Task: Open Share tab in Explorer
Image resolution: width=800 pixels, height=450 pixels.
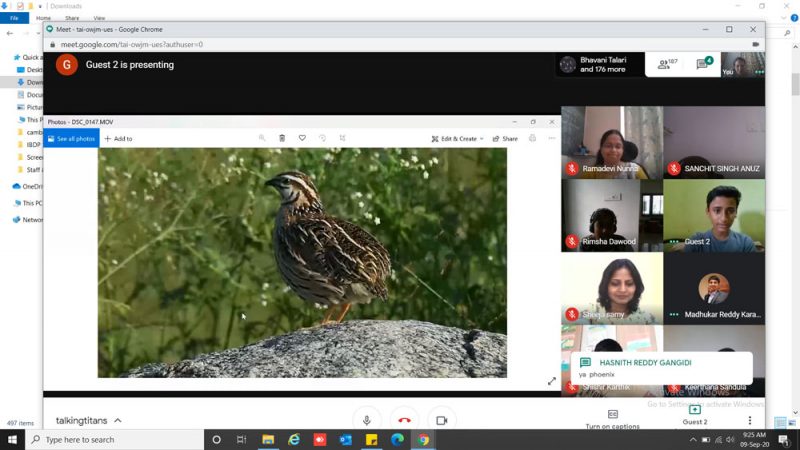Action: click(72, 18)
